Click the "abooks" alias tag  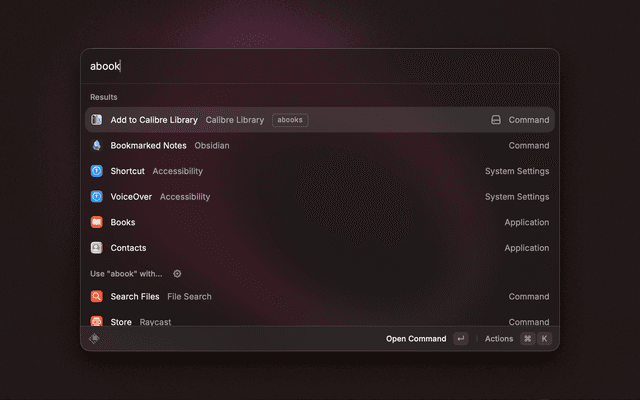(290, 120)
